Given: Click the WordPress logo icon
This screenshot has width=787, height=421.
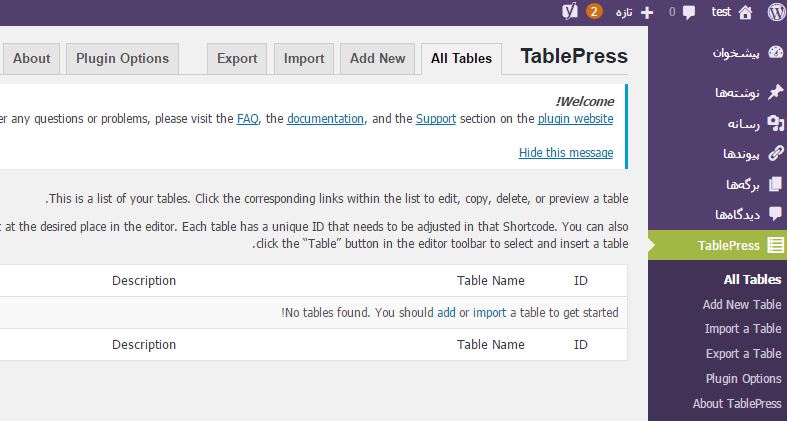Looking at the screenshot, I should pos(776,12).
